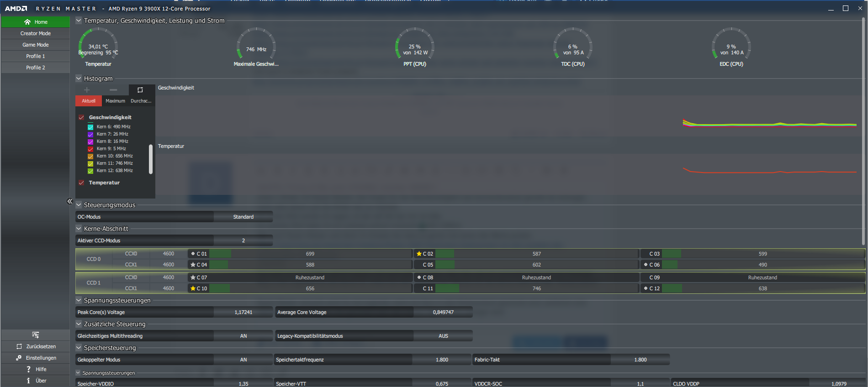The width and height of the screenshot is (868, 387).
Task: Switch to Creator Mode
Action: pos(35,33)
